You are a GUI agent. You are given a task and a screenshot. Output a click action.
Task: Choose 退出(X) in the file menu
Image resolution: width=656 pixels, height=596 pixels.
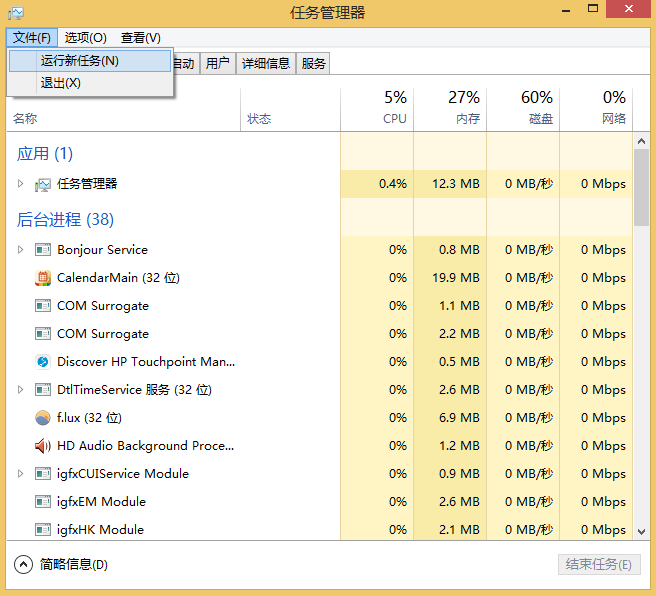[x=60, y=83]
